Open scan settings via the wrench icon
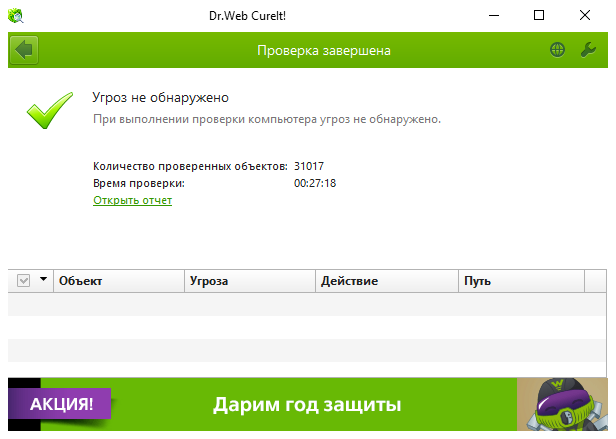Image resolution: width=616 pixels, height=439 pixels. coord(588,50)
